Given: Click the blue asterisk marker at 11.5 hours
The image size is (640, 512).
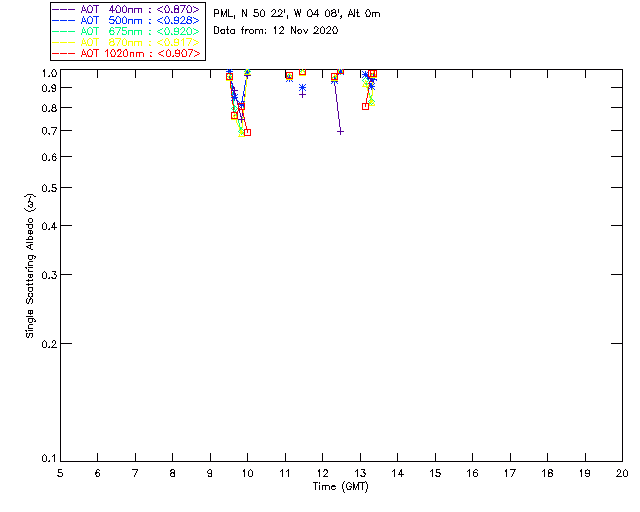Looking at the screenshot, I should [x=302, y=87].
